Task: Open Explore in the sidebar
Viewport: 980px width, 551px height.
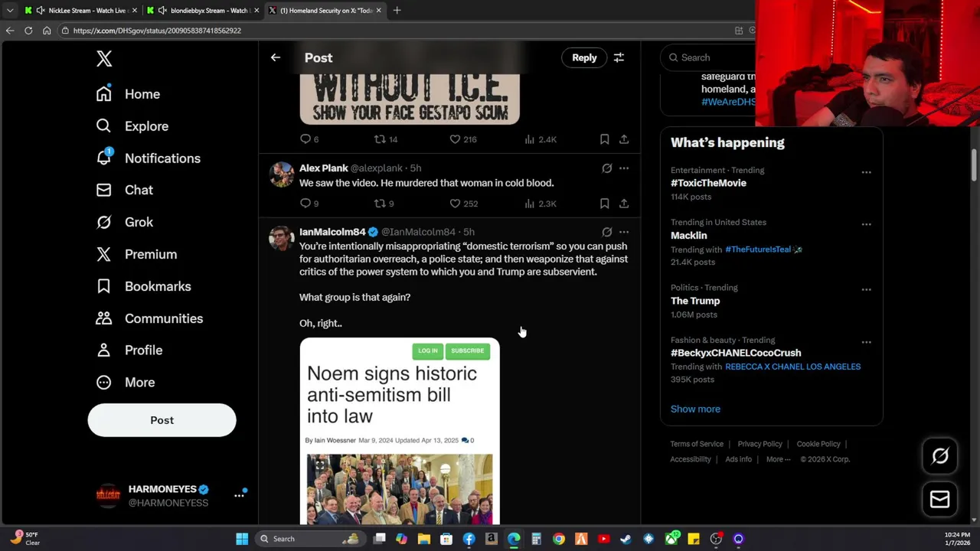Action: click(x=132, y=126)
